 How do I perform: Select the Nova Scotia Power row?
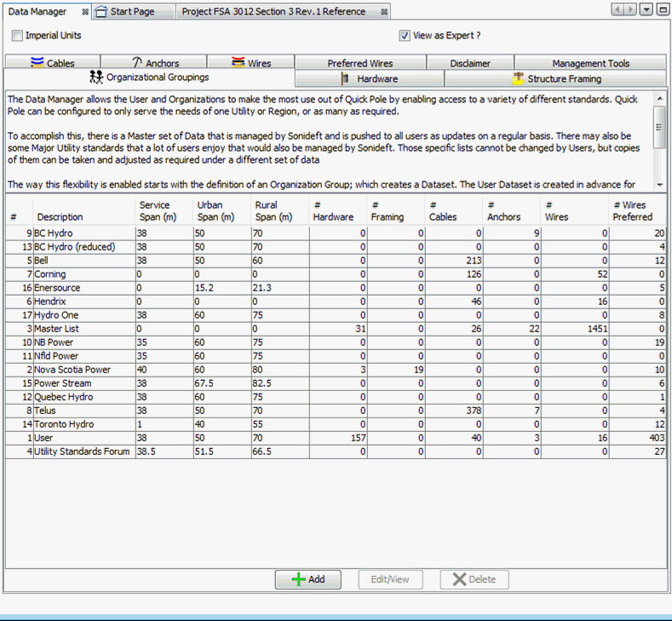[336, 370]
